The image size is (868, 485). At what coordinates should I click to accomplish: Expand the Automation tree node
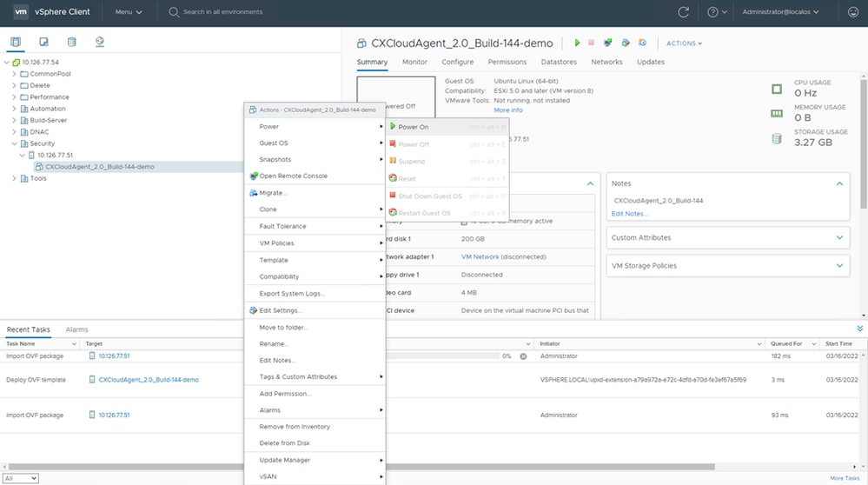[14, 109]
